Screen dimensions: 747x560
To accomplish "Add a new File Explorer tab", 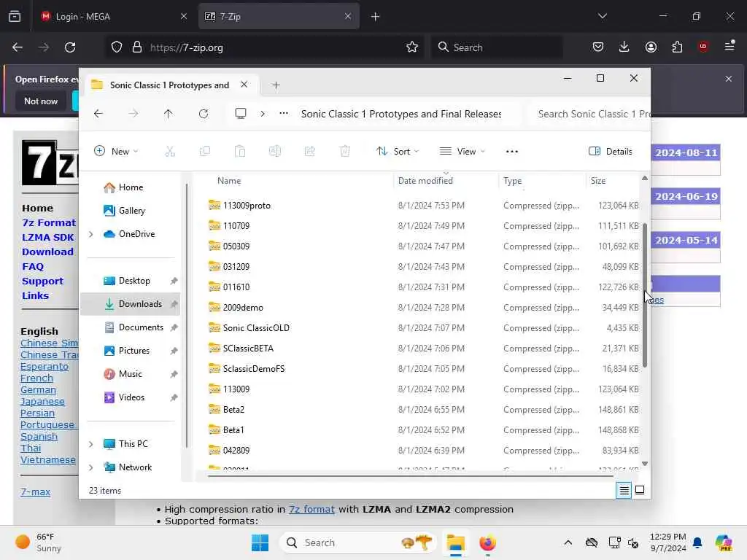I will point(276,85).
